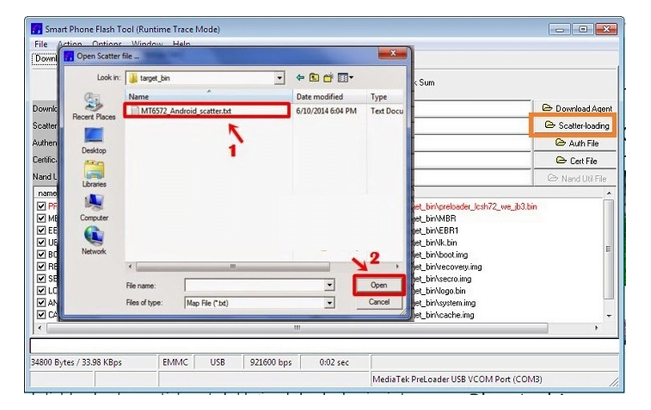This screenshot has width=651, height=410.
Task: Open the Window menu
Action: (147, 44)
